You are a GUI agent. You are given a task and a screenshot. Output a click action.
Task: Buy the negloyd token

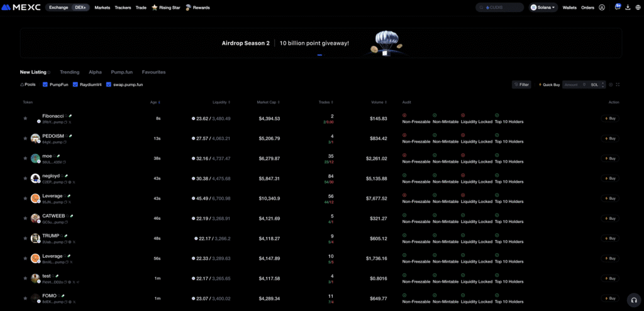click(x=610, y=178)
